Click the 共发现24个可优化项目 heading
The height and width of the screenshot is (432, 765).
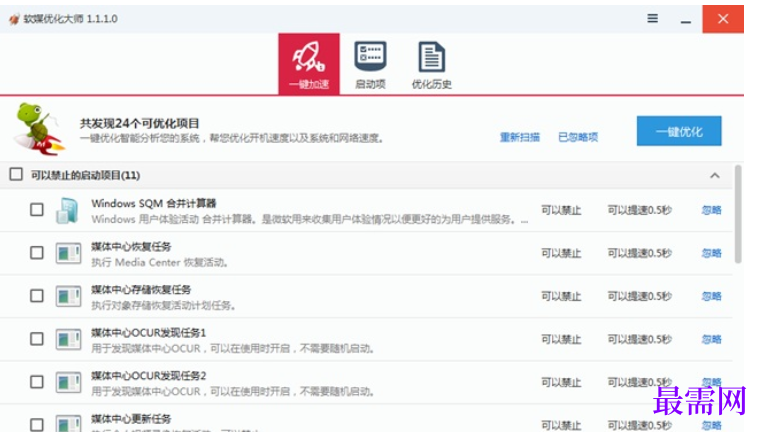click(140, 123)
